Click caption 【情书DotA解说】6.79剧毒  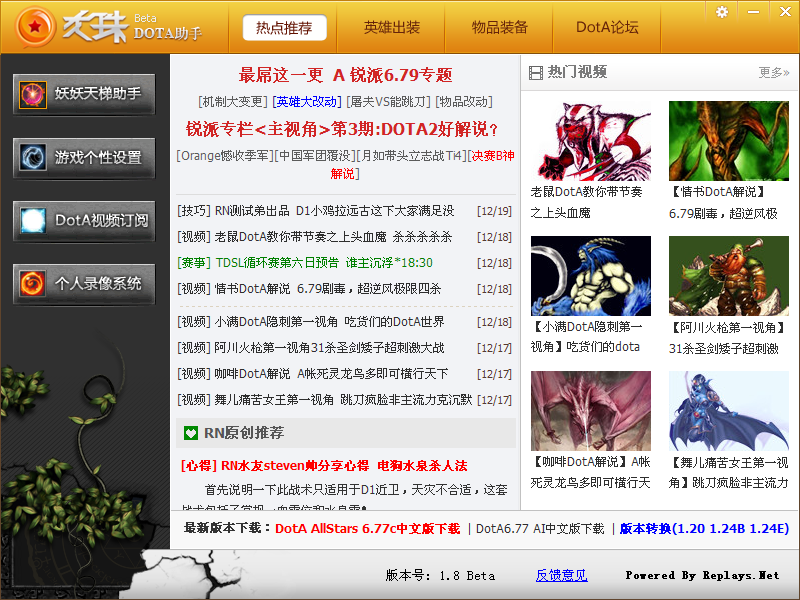(723, 203)
